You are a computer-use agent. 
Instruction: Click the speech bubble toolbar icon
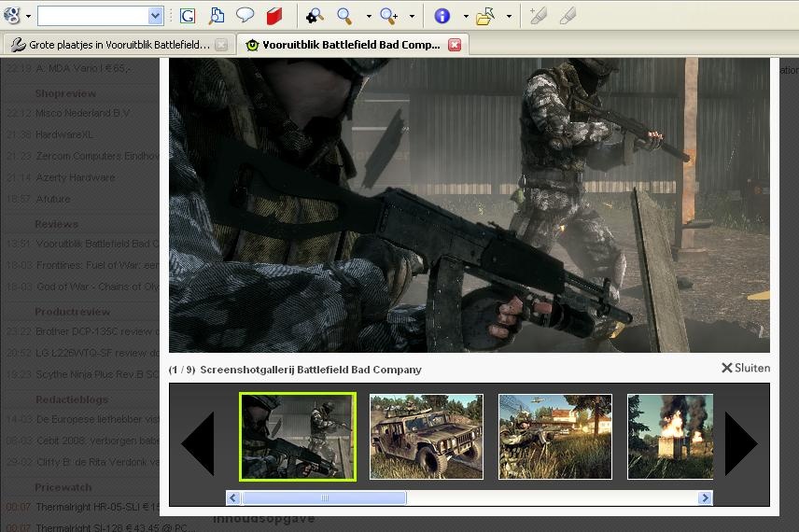point(245,16)
